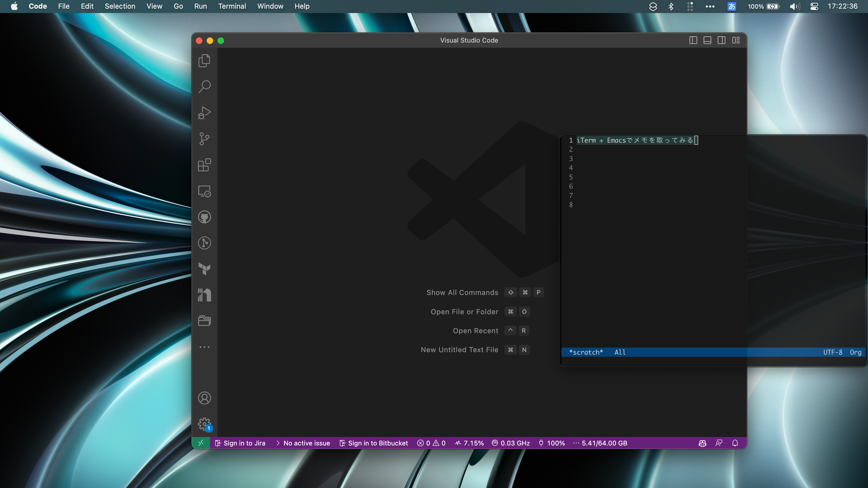Open the Run and Debug view
Screen dimensions: 868x488
tap(204, 113)
